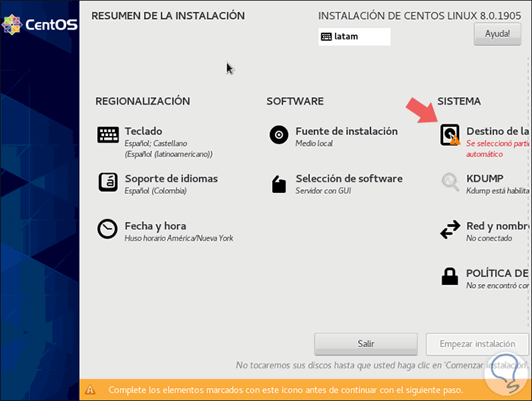Click the Empezar instalación button
The width and height of the screenshot is (532, 401).
click(477, 344)
